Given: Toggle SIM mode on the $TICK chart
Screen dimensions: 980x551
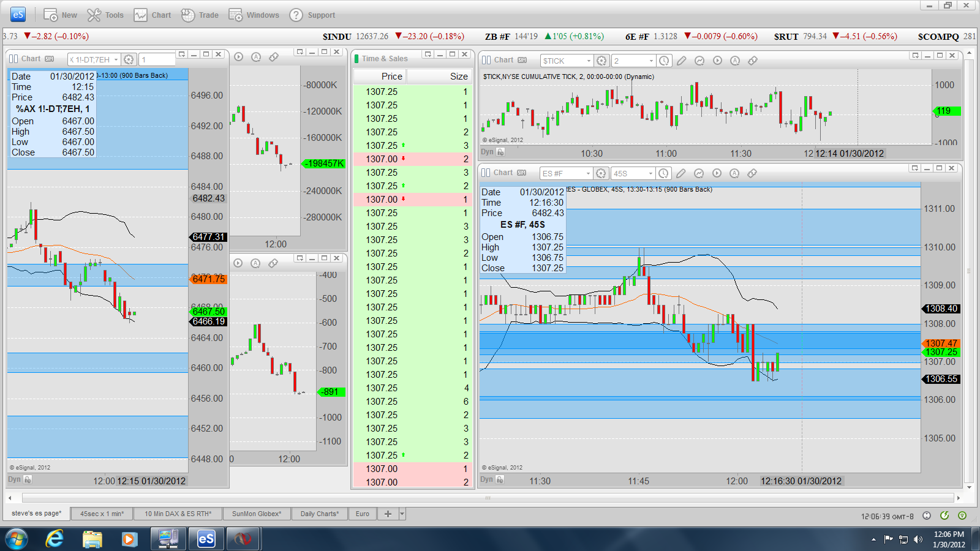Looking at the screenshot, I should click(522, 60).
